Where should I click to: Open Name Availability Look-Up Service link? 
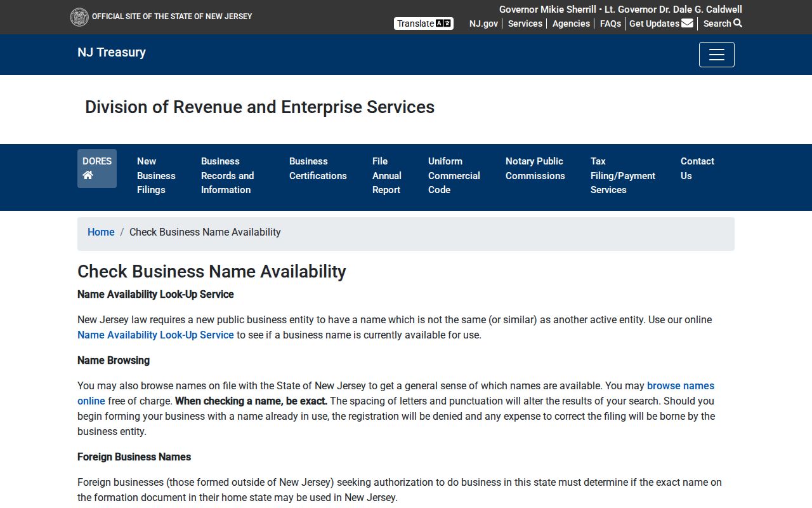155,335
